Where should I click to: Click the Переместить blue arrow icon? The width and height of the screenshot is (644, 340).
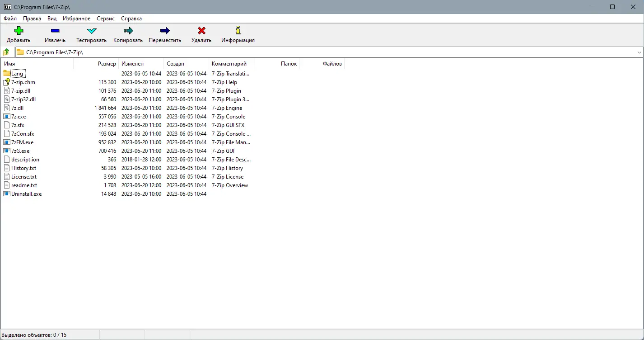[165, 31]
